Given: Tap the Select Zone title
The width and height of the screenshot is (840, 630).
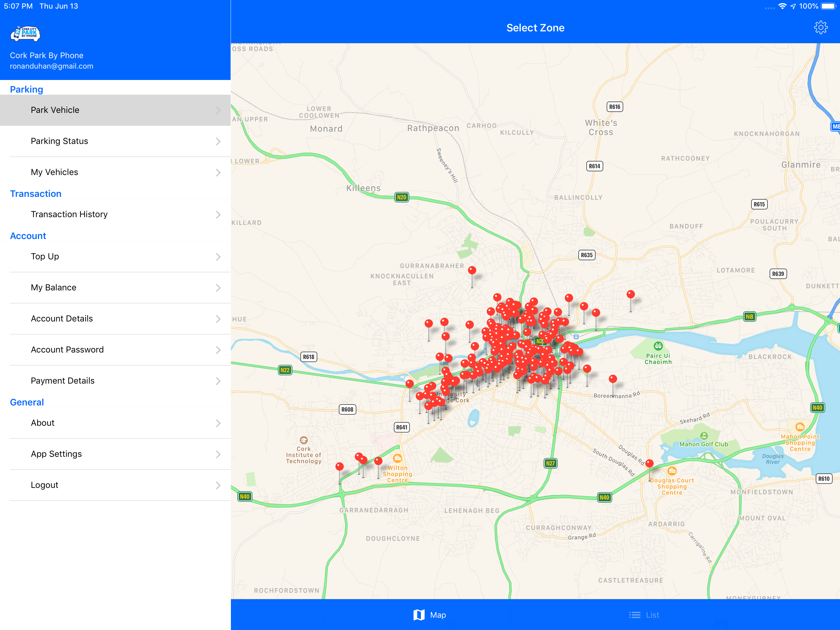Looking at the screenshot, I should point(535,28).
